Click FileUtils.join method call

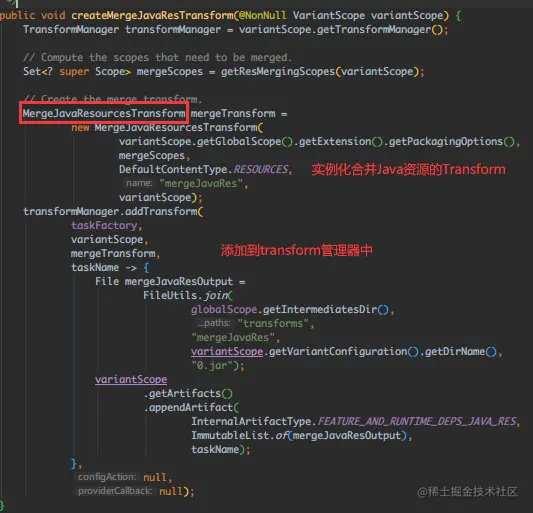pyautogui.click(x=186, y=295)
